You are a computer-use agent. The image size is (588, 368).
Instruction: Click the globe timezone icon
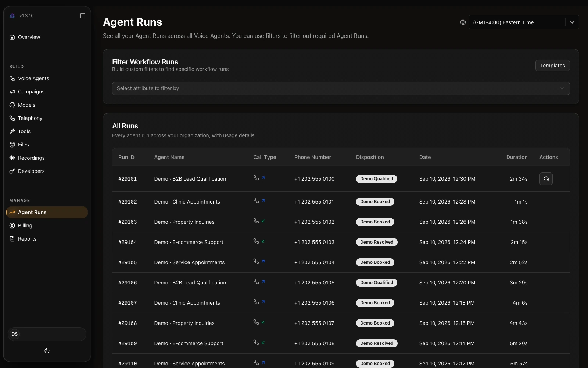[x=463, y=22]
